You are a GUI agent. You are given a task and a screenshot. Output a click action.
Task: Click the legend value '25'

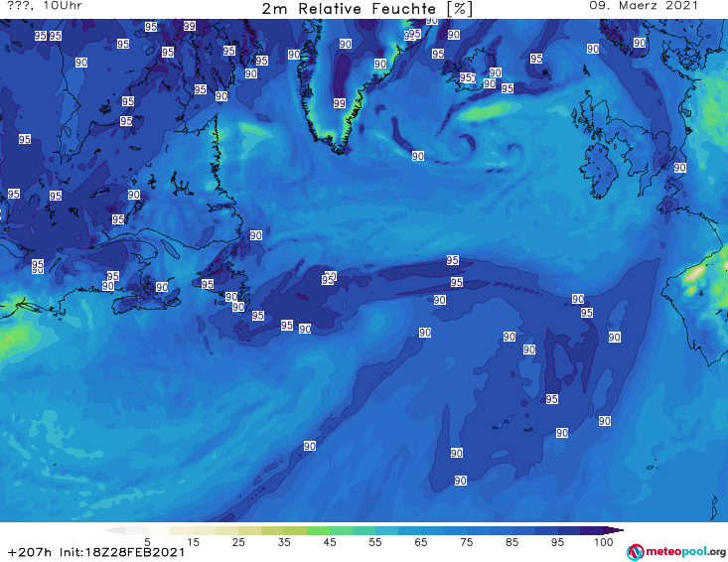point(238,541)
